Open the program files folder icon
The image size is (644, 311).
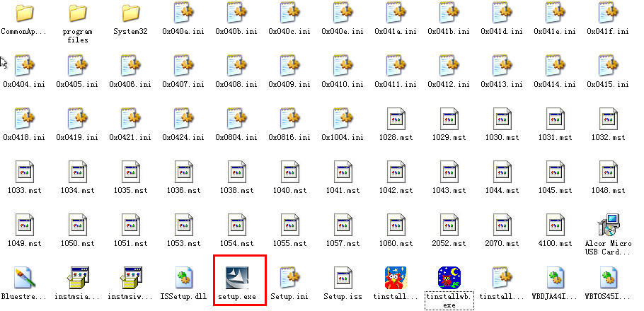78,13
